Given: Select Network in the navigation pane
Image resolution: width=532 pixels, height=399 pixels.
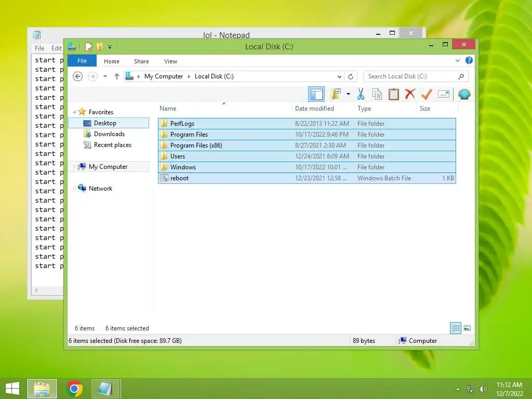Looking at the screenshot, I should pyautogui.click(x=100, y=188).
